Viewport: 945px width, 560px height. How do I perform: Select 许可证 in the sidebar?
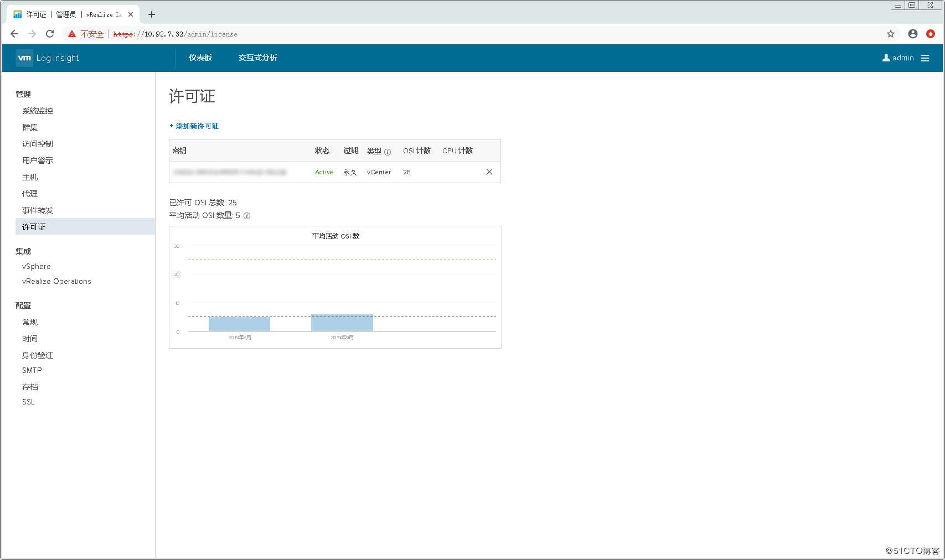[x=85, y=226]
